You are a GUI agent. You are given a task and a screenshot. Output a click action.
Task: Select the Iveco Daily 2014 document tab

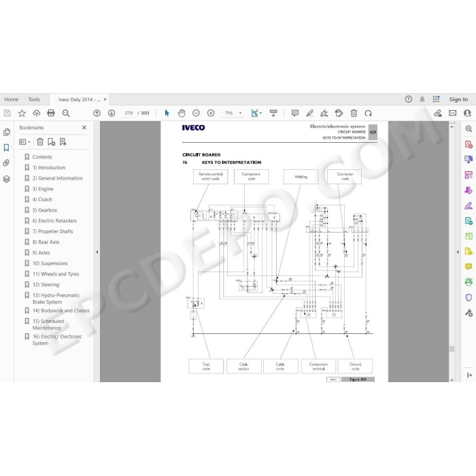pyautogui.click(x=79, y=99)
